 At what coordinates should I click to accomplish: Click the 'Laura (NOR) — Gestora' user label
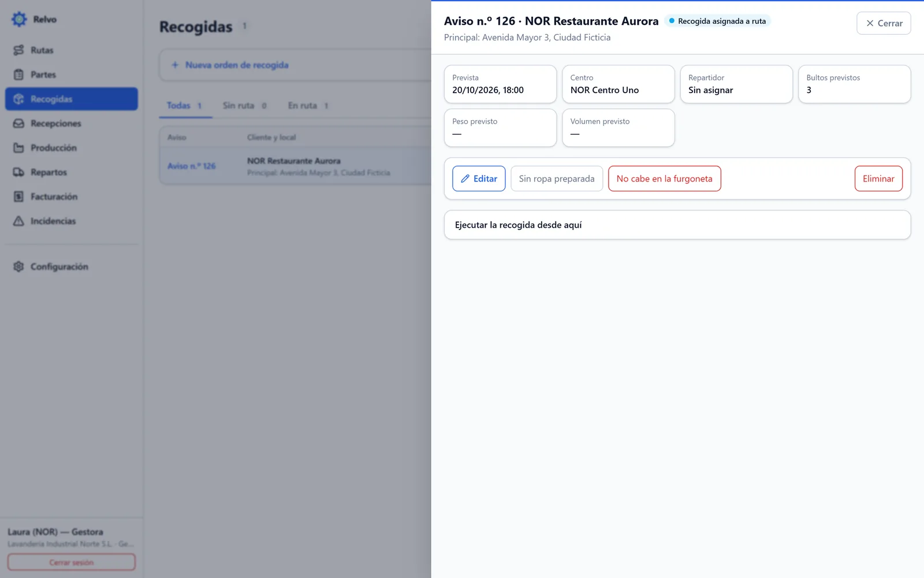click(x=55, y=532)
